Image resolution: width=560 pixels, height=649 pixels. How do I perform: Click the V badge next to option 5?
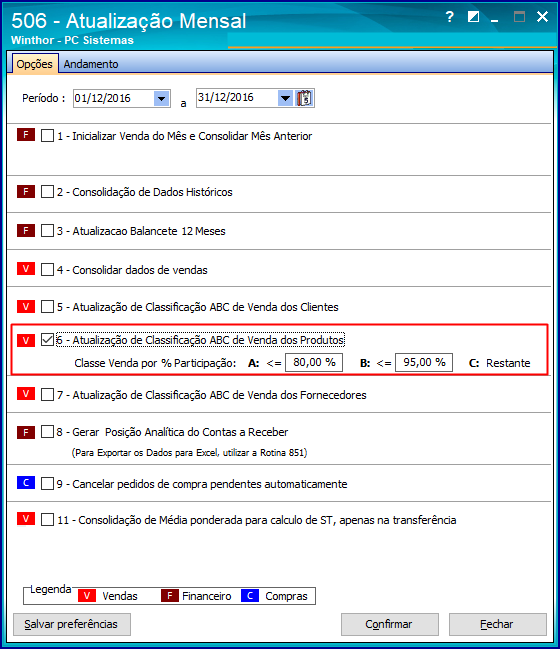coord(26,306)
